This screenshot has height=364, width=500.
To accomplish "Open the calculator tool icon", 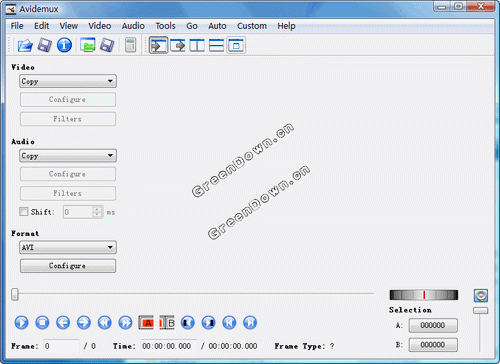I will pos(131,45).
